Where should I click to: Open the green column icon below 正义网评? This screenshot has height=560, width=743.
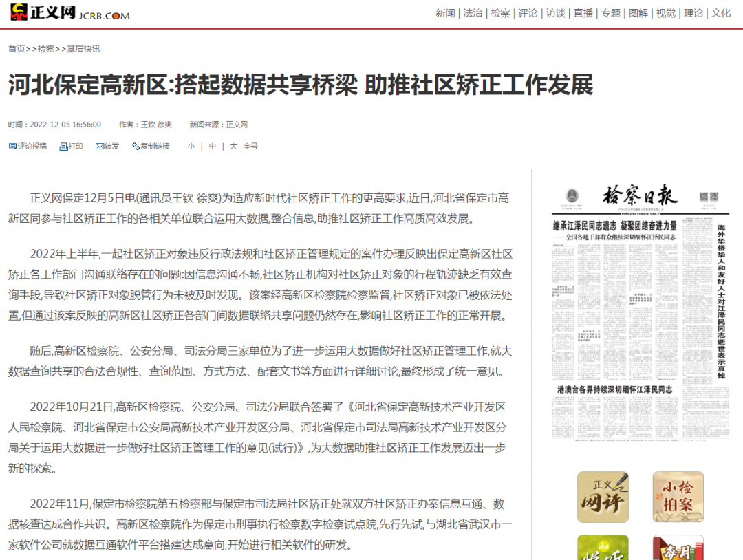603,548
